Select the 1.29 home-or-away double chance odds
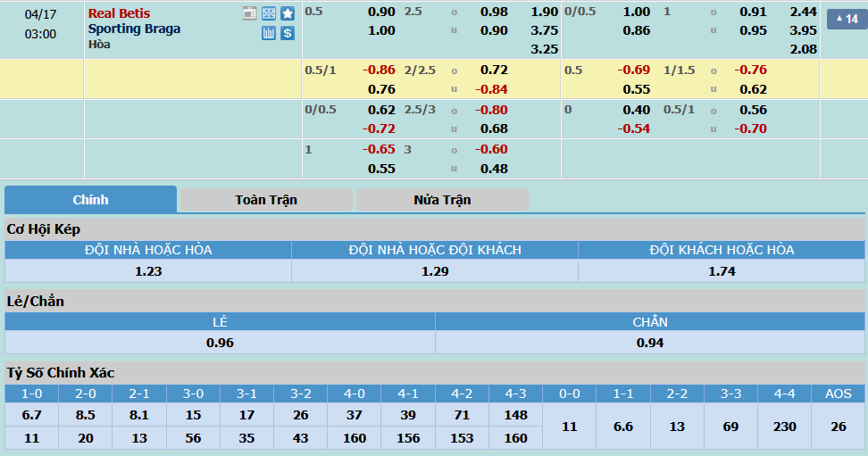The image size is (868, 456). [x=435, y=271]
